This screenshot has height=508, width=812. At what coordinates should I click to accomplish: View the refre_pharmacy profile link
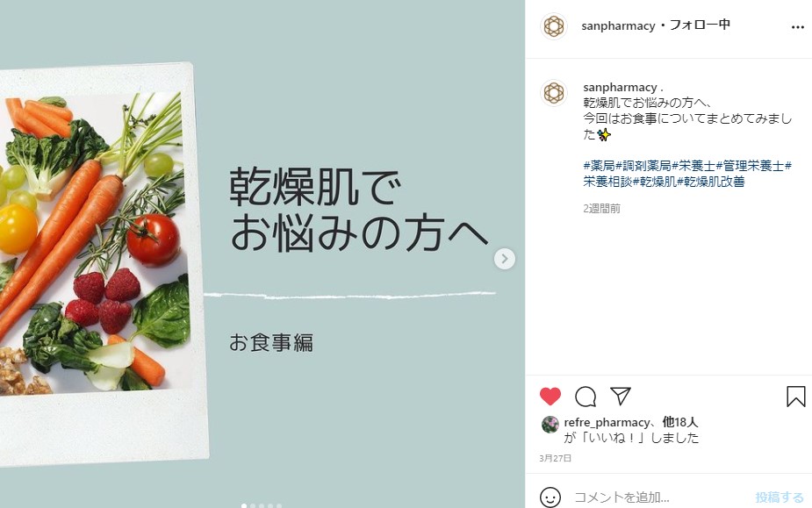pos(607,423)
